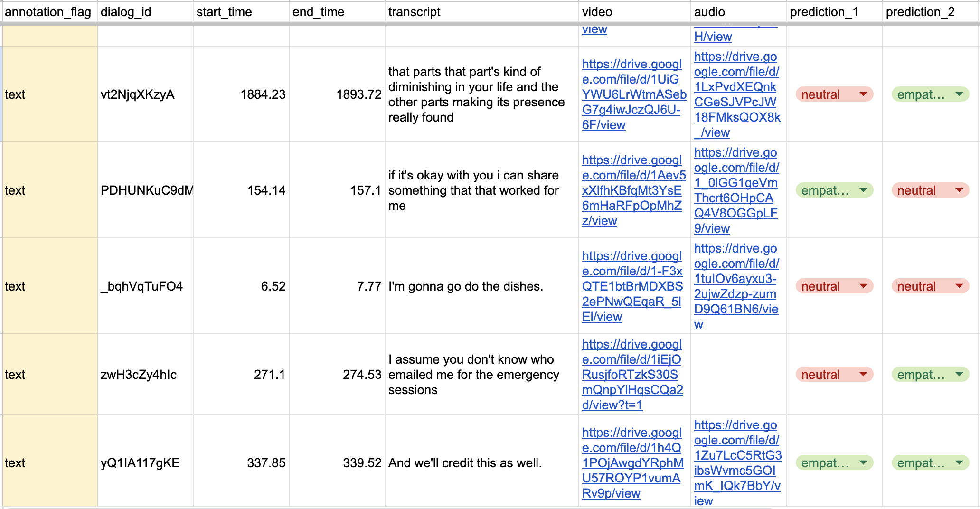Select transcript "if it's okay with you"
This screenshot has width=980, height=509.
[x=482, y=190]
